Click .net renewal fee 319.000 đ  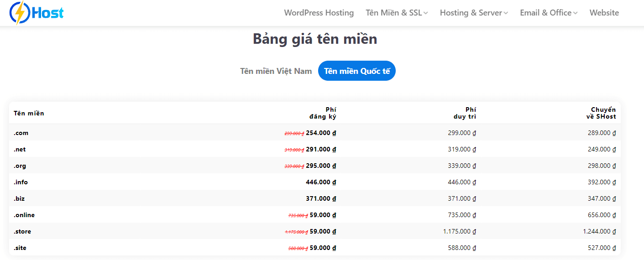pyautogui.click(x=462, y=150)
